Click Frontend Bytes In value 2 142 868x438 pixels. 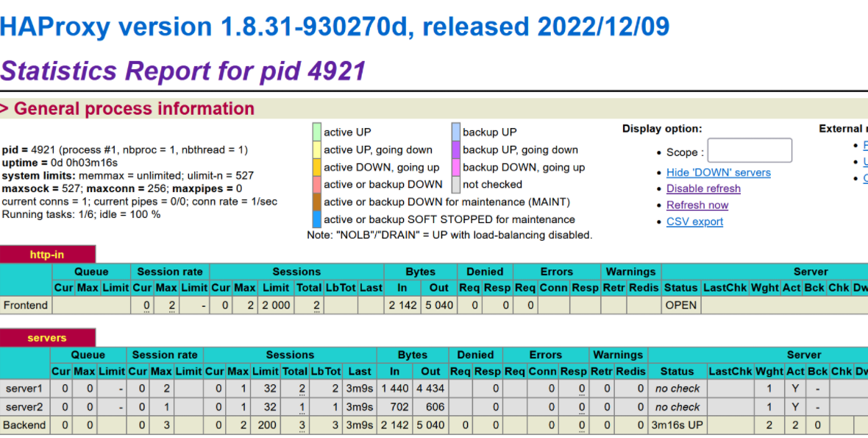[x=402, y=305]
